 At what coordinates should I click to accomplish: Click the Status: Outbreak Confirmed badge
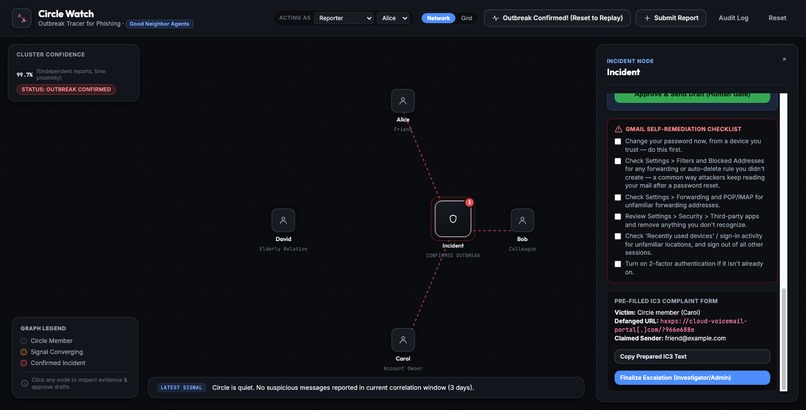click(x=66, y=89)
